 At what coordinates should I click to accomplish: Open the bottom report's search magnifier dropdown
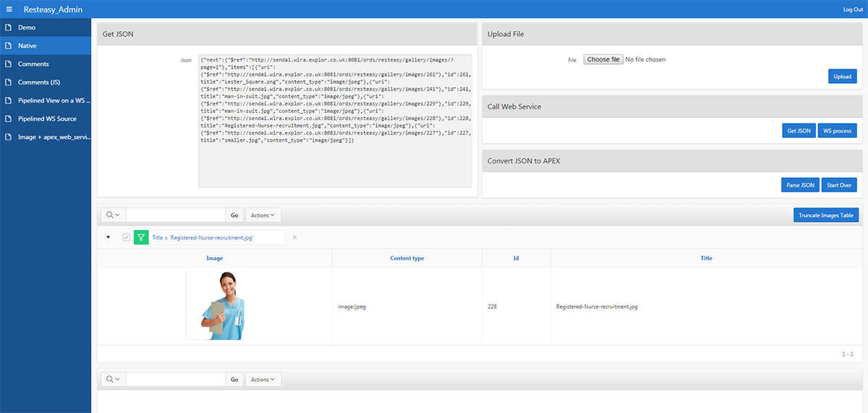coord(113,379)
